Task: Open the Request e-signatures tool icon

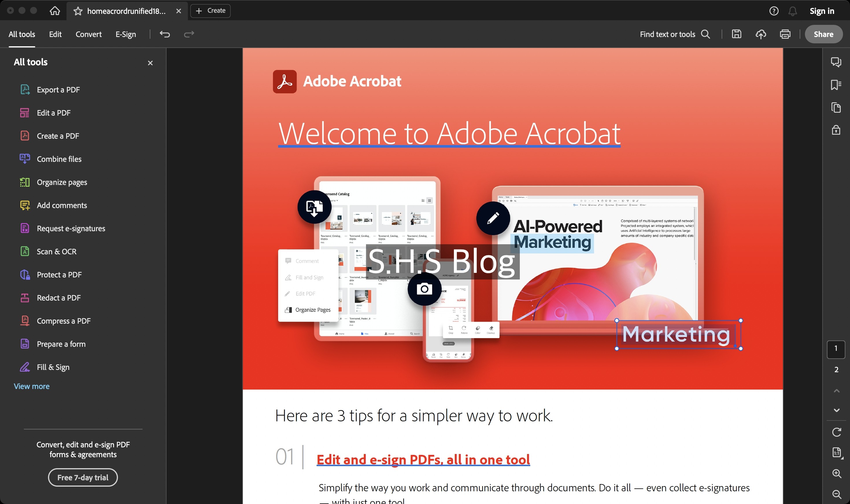Action: tap(25, 228)
